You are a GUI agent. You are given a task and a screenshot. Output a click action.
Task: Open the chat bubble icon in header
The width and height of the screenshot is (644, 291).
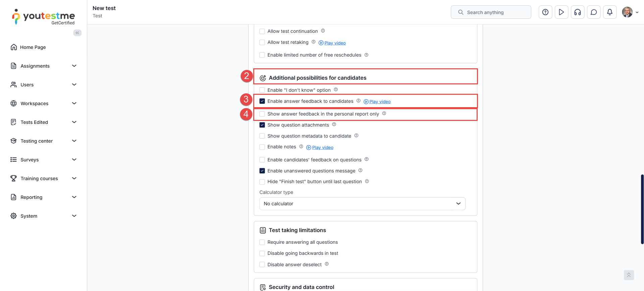point(594,12)
